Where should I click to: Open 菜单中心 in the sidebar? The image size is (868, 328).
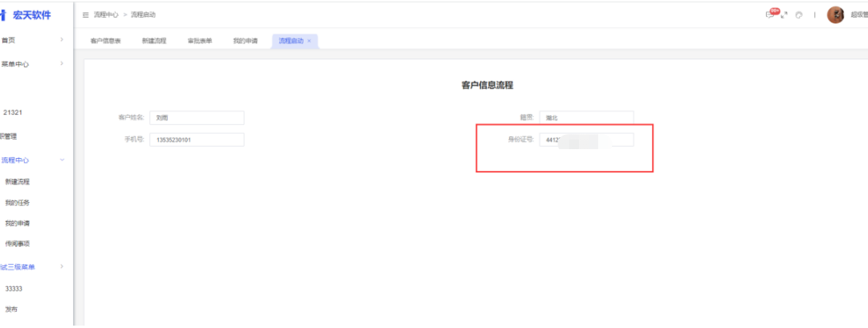(15, 64)
